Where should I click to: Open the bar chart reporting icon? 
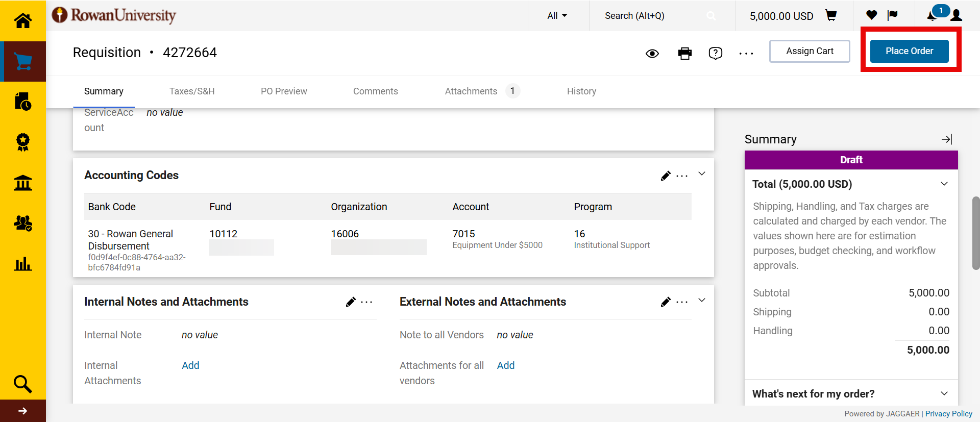click(23, 264)
